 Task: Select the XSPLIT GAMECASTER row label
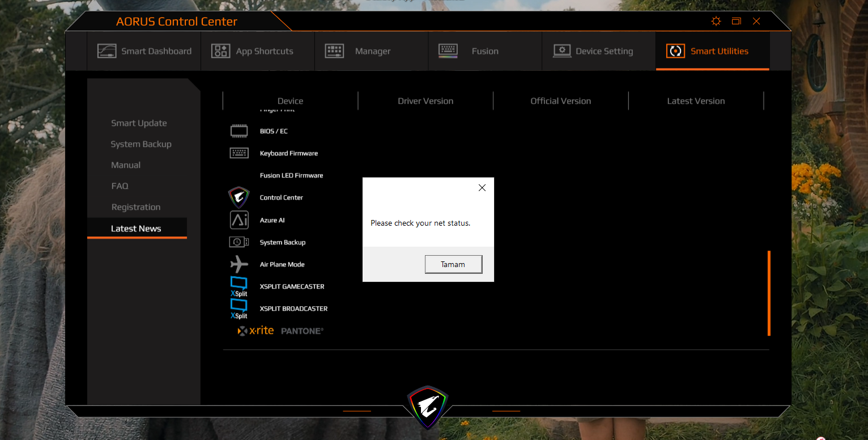292,287
